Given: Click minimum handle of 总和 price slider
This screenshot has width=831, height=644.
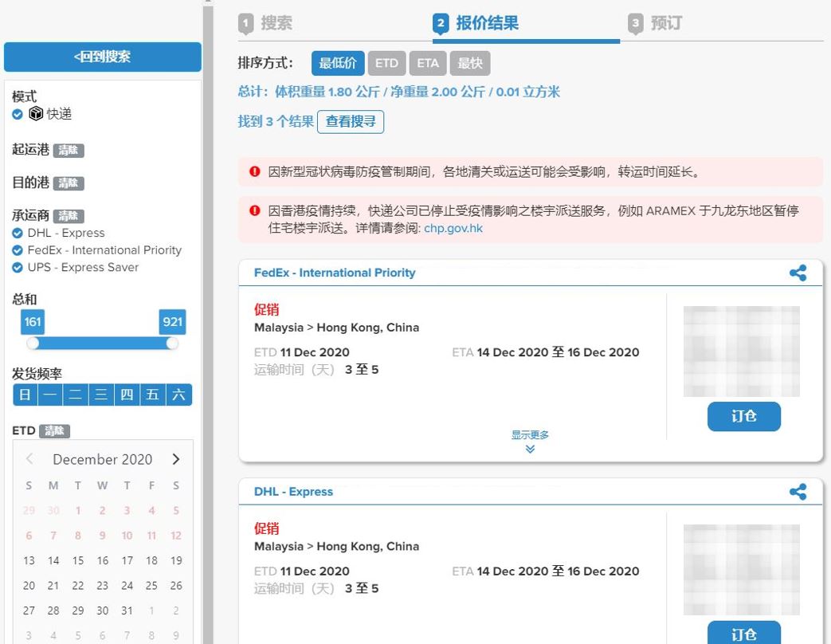Looking at the screenshot, I should point(33,344).
